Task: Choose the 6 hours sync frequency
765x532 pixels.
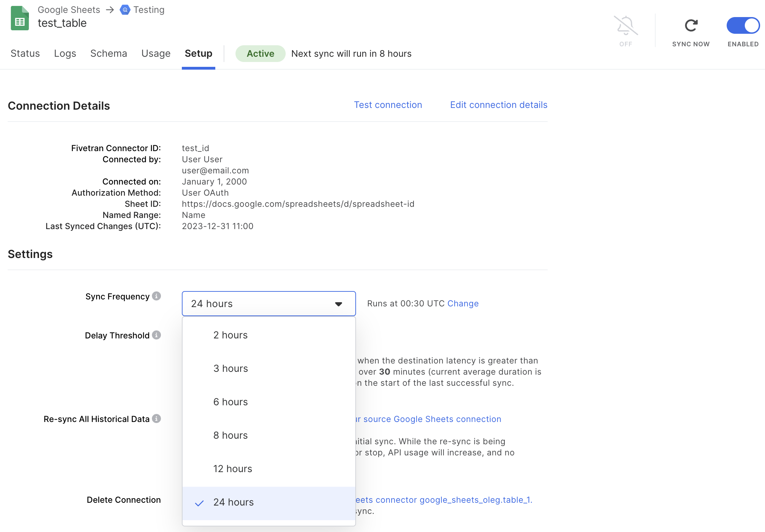Action: 269,402
